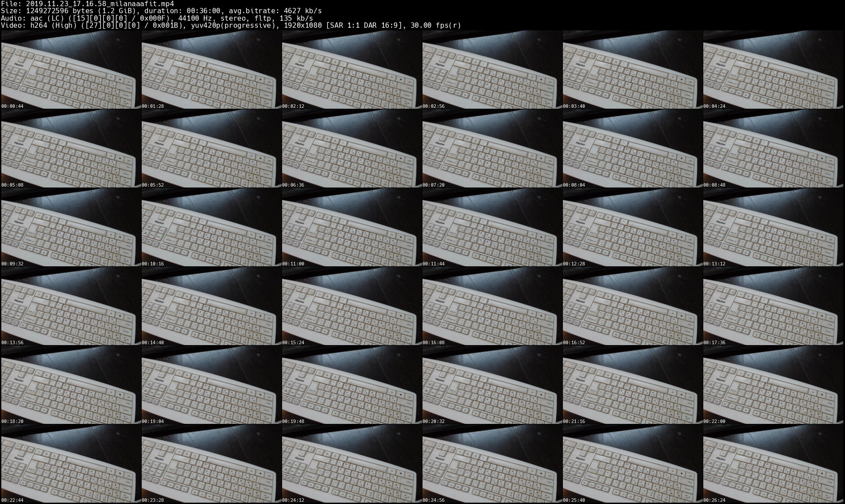Select the frame at 00:02:56

coord(492,70)
